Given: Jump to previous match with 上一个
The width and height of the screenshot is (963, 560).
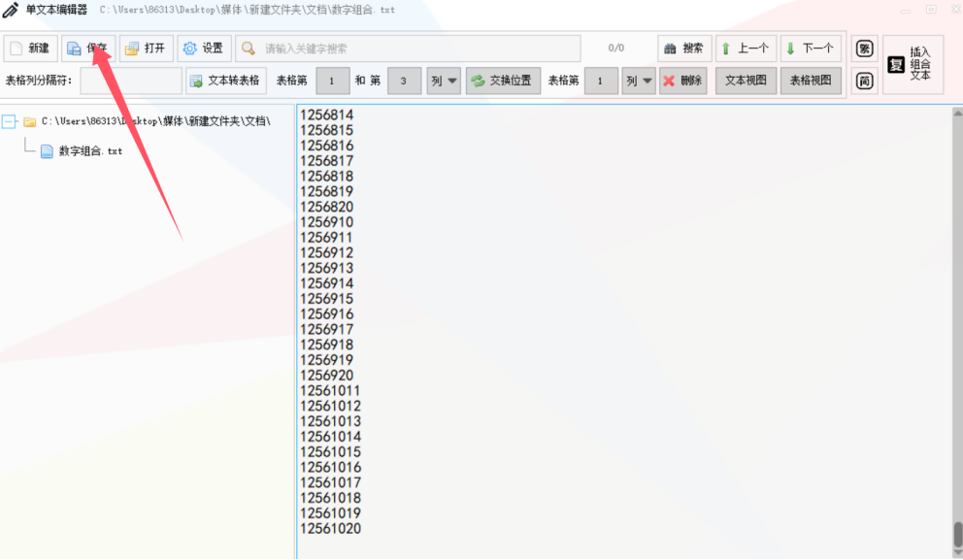Looking at the screenshot, I should click(746, 49).
